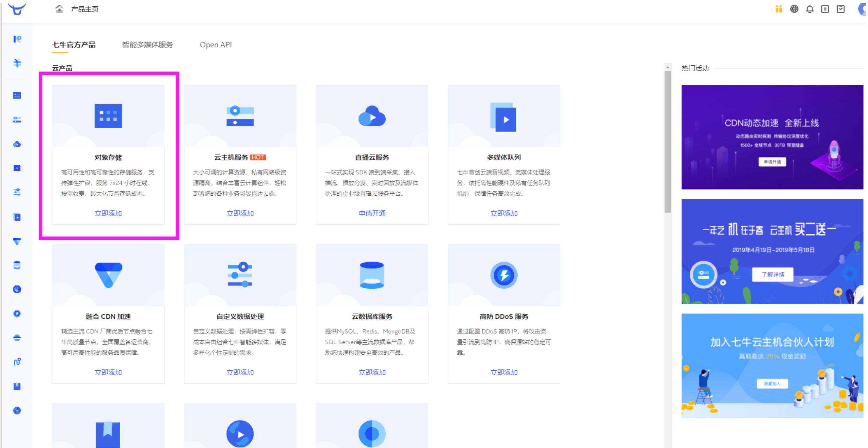
Task: Select the CDN triangle sidebar icon
Action: [x=17, y=241]
